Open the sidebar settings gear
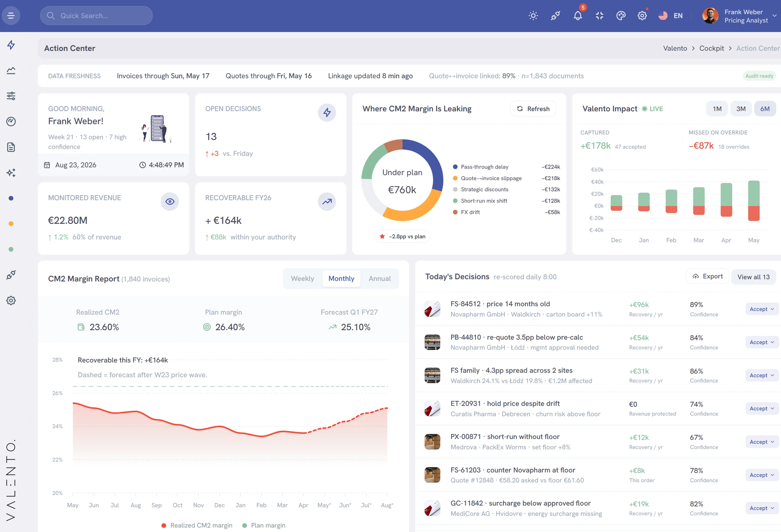Screen dimensions: 781x532 [11, 300]
